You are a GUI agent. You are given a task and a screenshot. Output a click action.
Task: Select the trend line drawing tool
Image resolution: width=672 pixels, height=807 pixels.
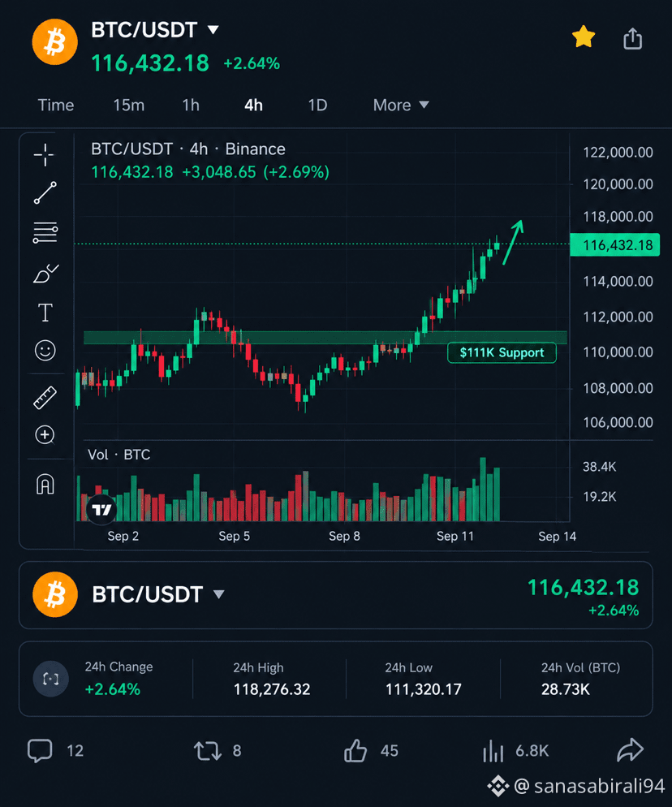45,193
